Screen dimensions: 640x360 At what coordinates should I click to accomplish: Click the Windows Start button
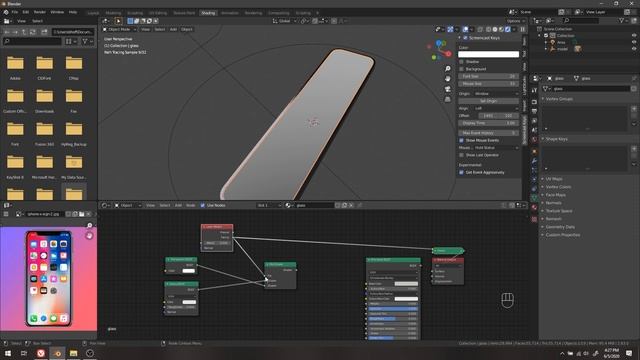click(8, 353)
